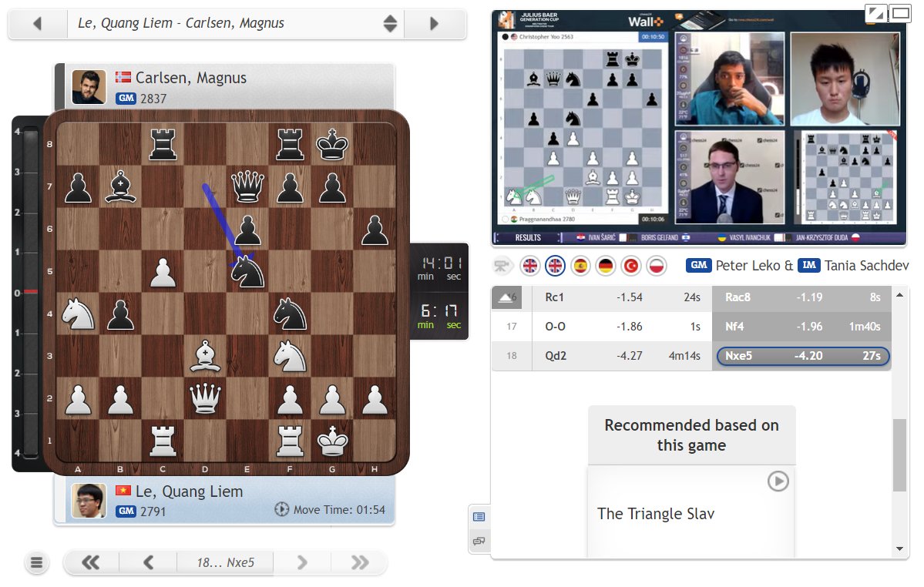Open 'The Triangle Slav' recommendation

(x=656, y=514)
